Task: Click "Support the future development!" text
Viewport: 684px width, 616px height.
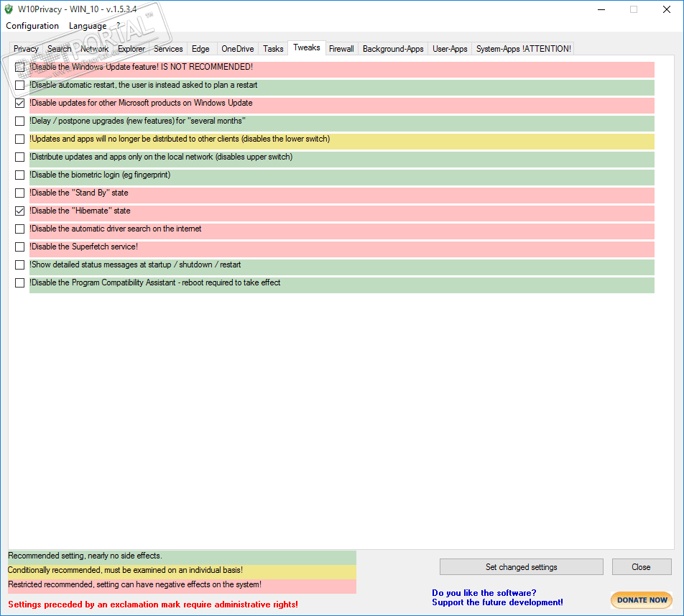Action: point(497,602)
